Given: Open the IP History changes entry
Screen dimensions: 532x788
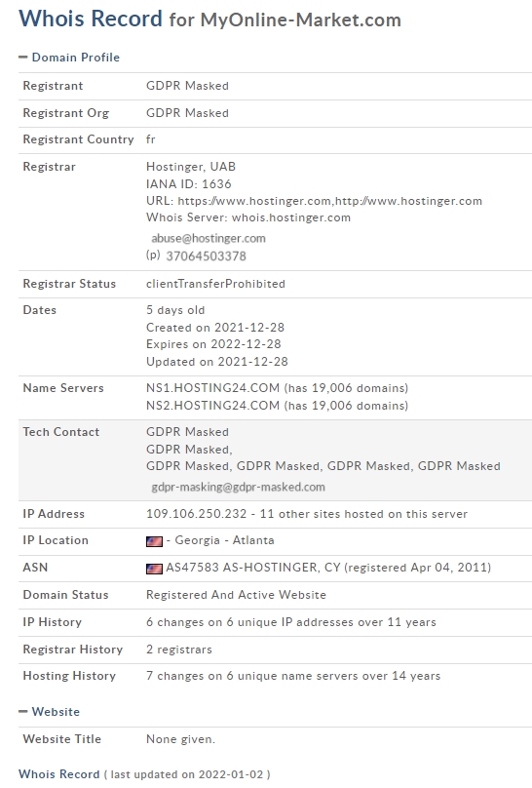Looking at the screenshot, I should pyautogui.click(x=291, y=622).
